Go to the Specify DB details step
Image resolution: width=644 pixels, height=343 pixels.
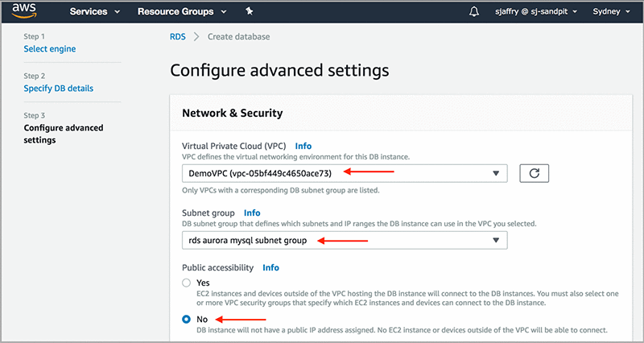(58, 89)
